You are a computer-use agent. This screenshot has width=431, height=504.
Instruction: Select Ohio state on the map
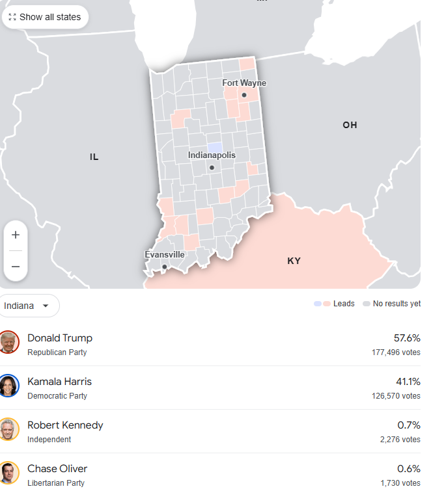[350, 125]
